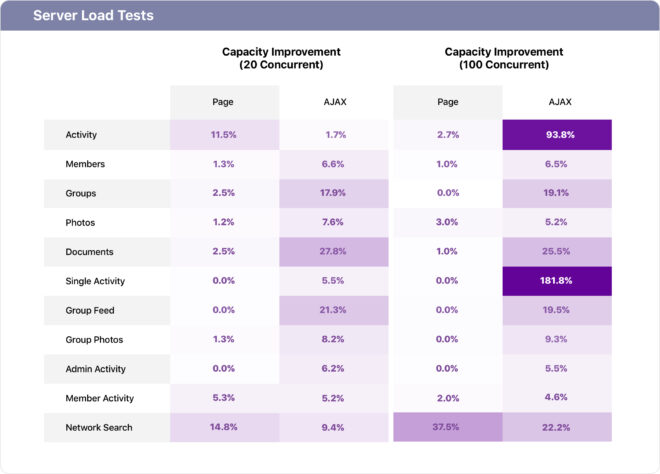Screen dimensions: 660x474
Task: Click the 21.3% Group Feed cell
Action: 335,310
